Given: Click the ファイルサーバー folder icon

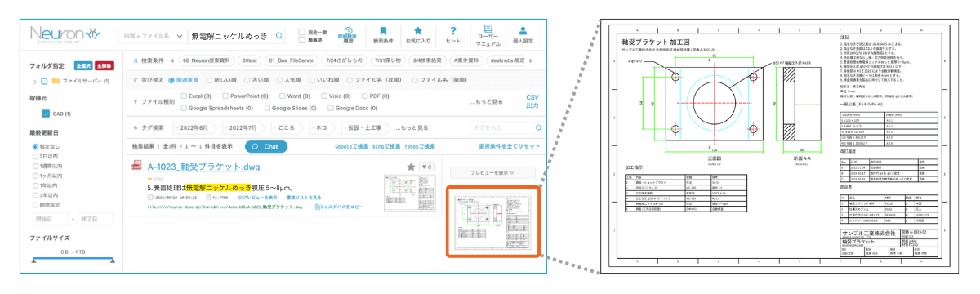Looking at the screenshot, I should [56, 82].
